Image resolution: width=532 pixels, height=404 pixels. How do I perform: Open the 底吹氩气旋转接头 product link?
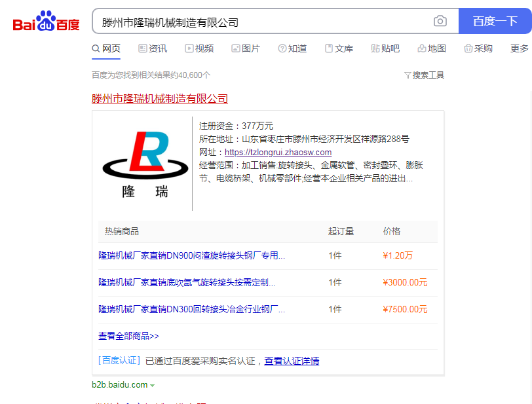click(x=187, y=282)
